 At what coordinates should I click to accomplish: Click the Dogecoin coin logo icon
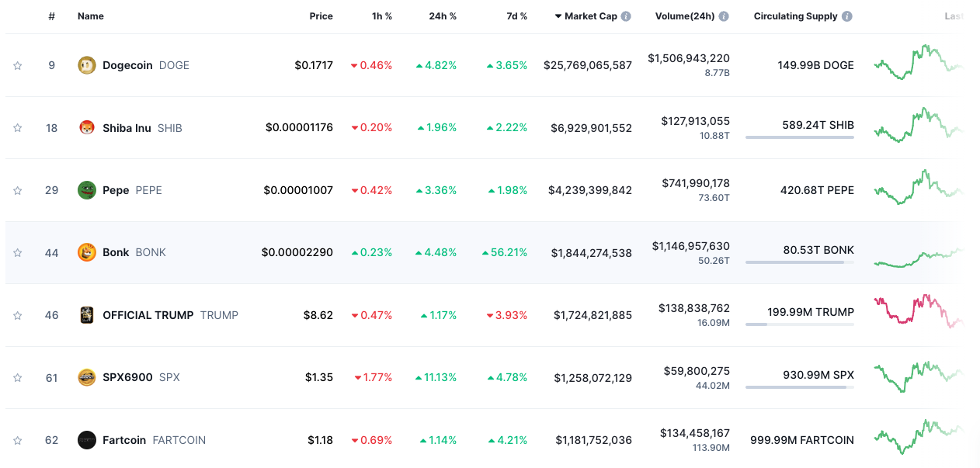tap(87, 65)
